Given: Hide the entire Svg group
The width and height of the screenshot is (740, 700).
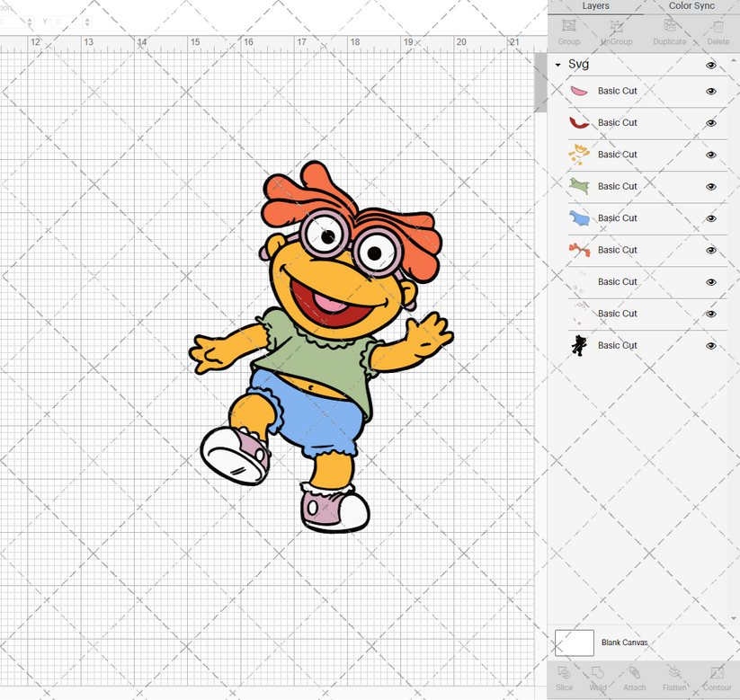Looking at the screenshot, I should click(x=710, y=65).
